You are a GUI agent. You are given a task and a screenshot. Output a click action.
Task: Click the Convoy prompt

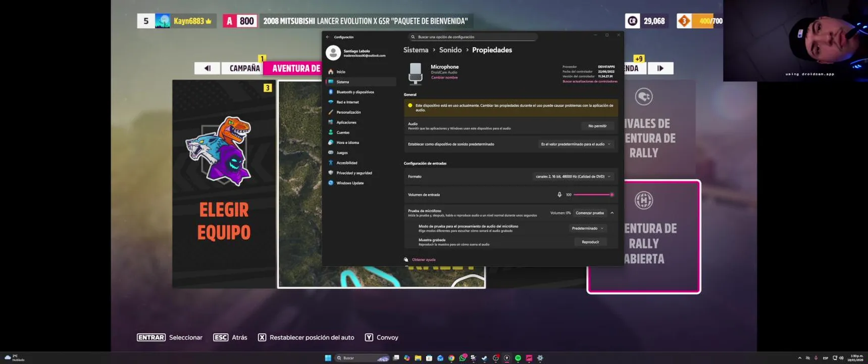point(381,337)
